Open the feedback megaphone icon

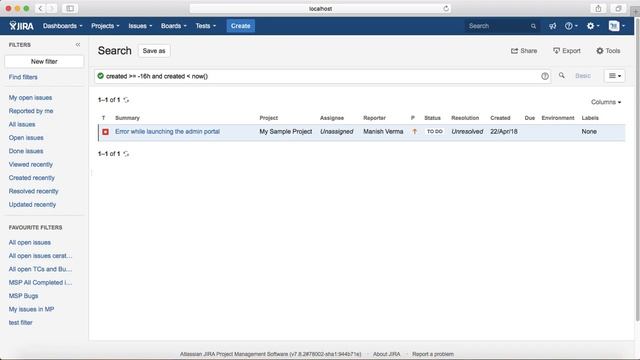[552, 26]
